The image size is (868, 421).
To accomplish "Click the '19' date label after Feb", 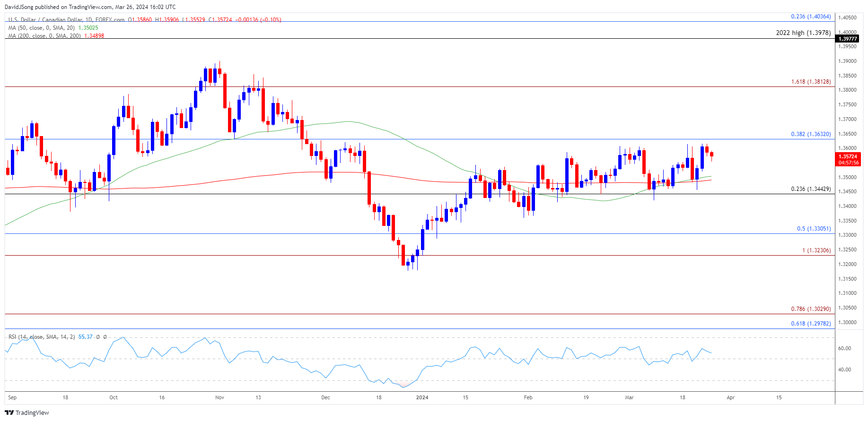I will point(586,397).
